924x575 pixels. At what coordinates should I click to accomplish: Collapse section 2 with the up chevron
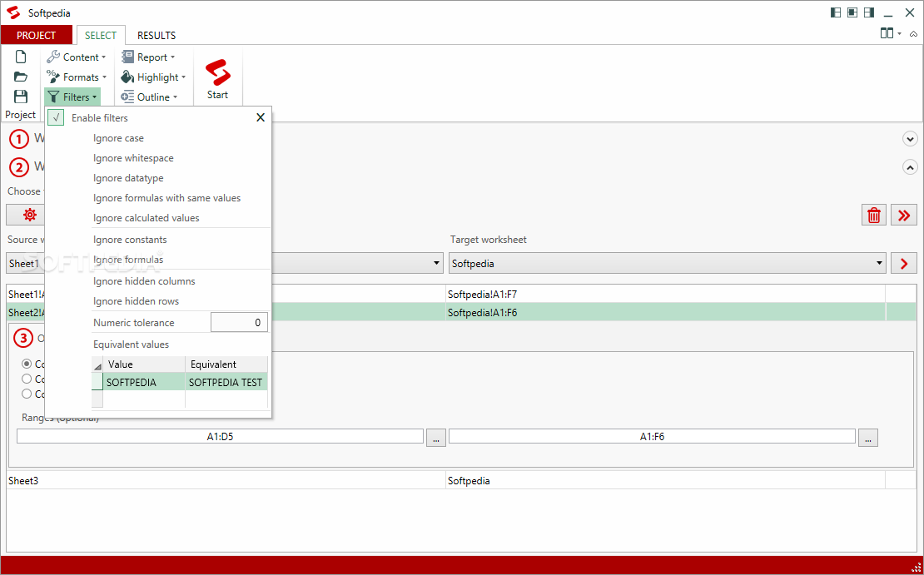point(910,166)
